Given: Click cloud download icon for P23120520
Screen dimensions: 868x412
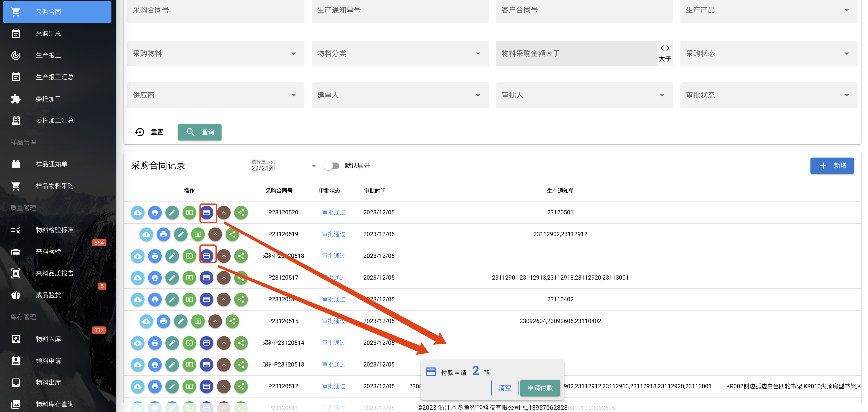Looking at the screenshot, I should (x=137, y=213).
